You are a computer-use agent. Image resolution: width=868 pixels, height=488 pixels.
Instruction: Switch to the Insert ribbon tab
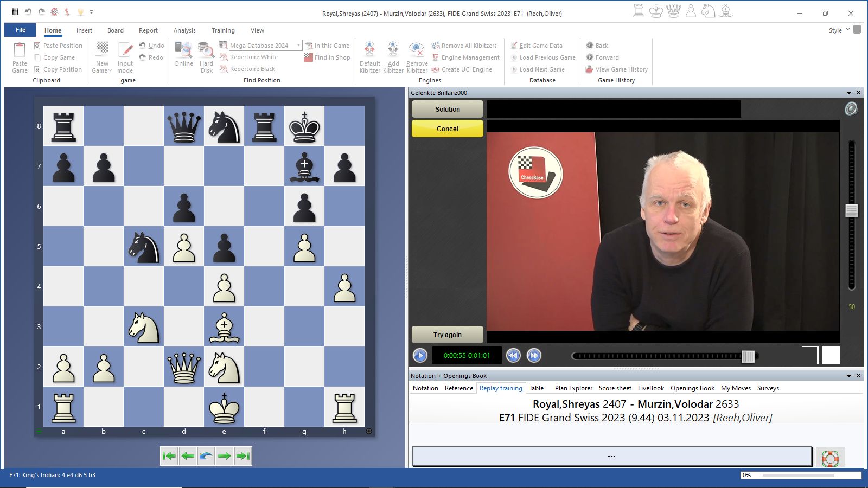click(x=84, y=30)
